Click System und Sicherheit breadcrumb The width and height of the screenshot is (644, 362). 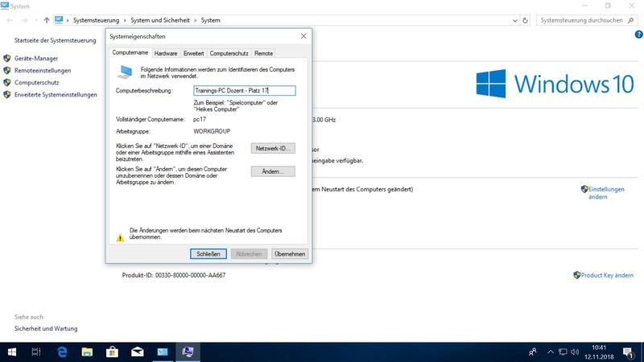(x=160, y=20)
